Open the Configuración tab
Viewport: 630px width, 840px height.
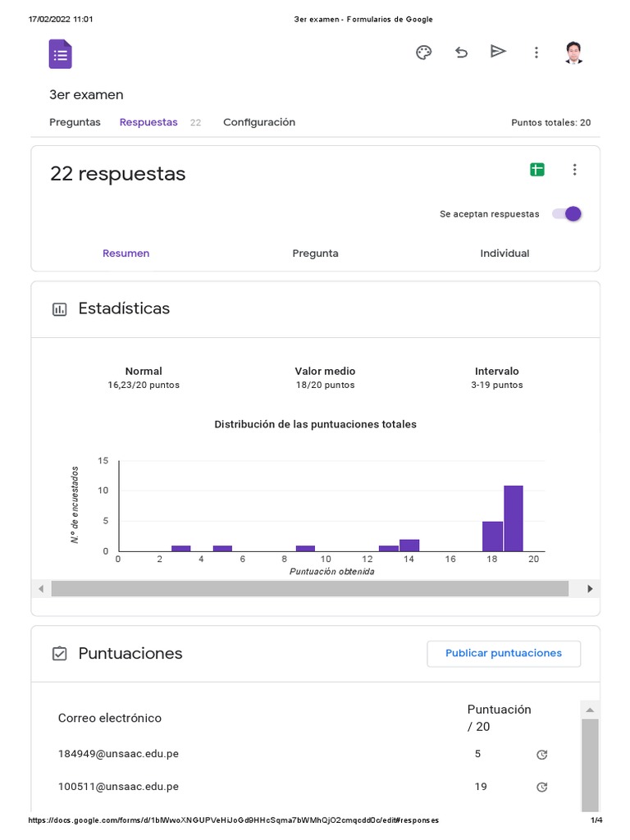259,122
